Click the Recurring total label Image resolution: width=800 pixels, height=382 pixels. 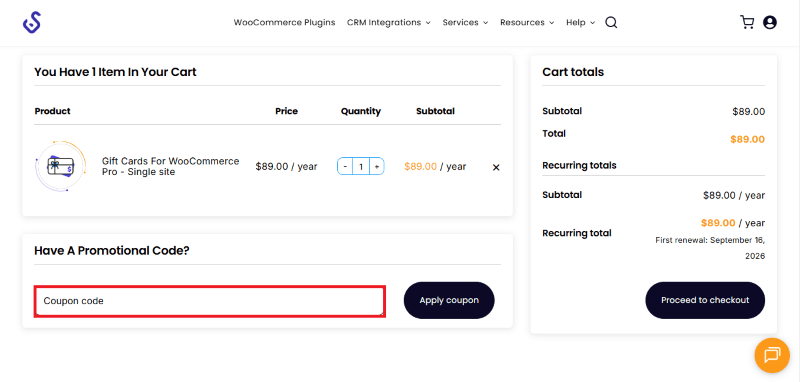click(577, 233)
